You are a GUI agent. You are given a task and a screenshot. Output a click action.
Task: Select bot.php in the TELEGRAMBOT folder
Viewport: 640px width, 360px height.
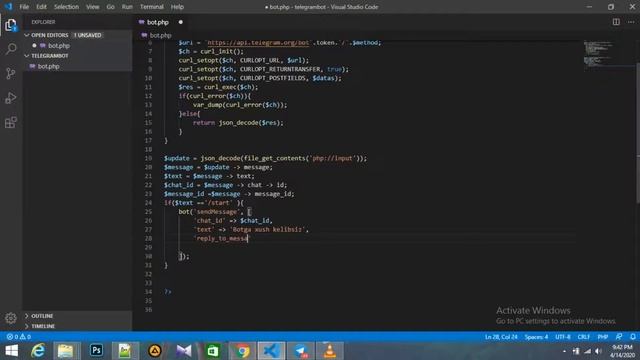49,66
